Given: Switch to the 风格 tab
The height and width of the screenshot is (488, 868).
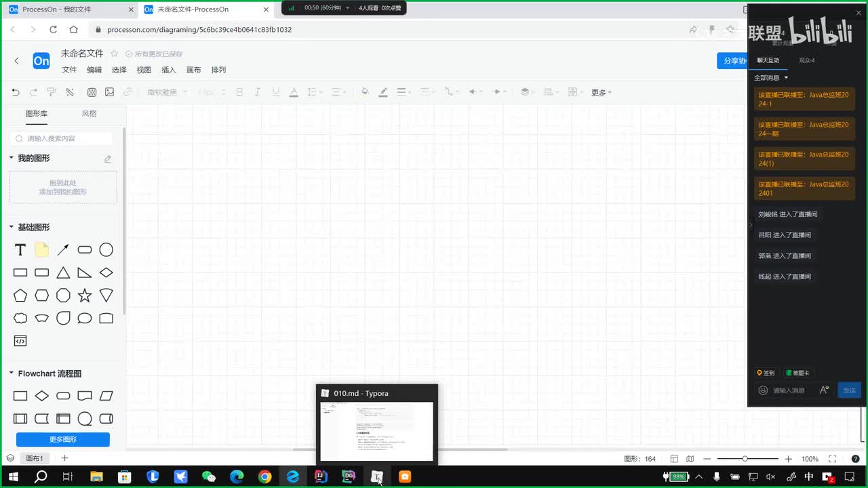Looking at the screenshot, I should 89,114.
